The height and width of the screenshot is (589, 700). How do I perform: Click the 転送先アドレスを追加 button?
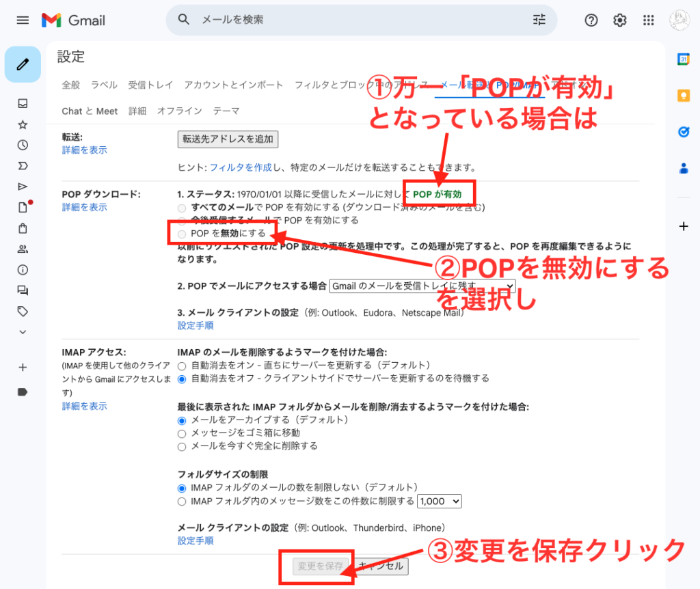click(228, 139)
